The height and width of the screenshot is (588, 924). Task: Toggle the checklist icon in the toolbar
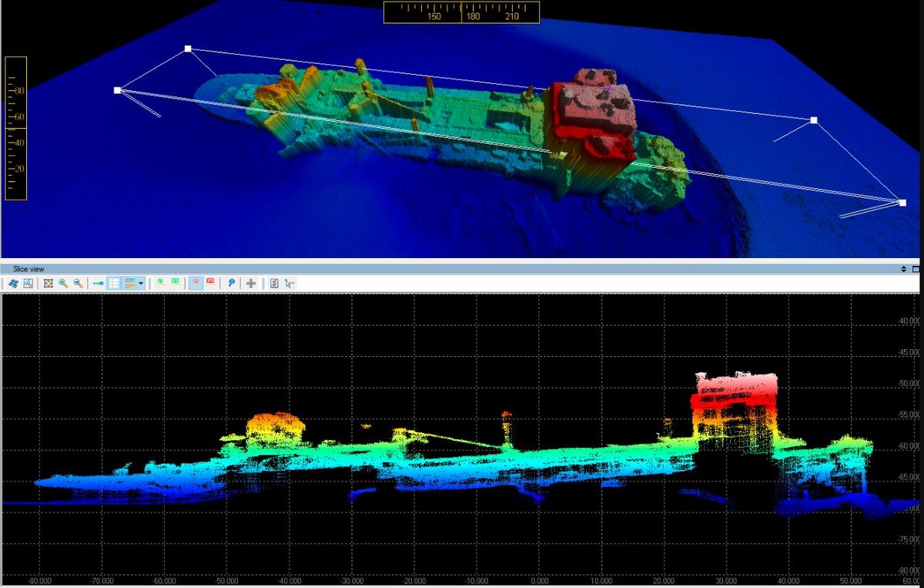click(274, 284)
